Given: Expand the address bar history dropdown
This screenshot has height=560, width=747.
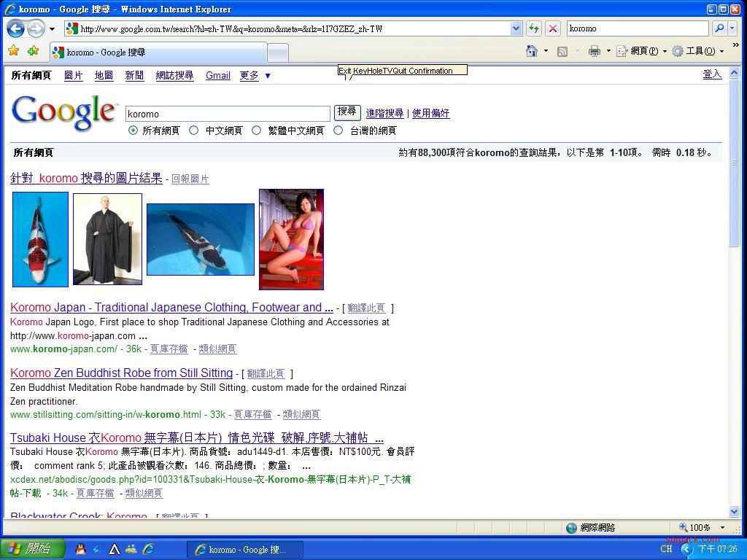Looking at the screenshot, I should point(516,28).
